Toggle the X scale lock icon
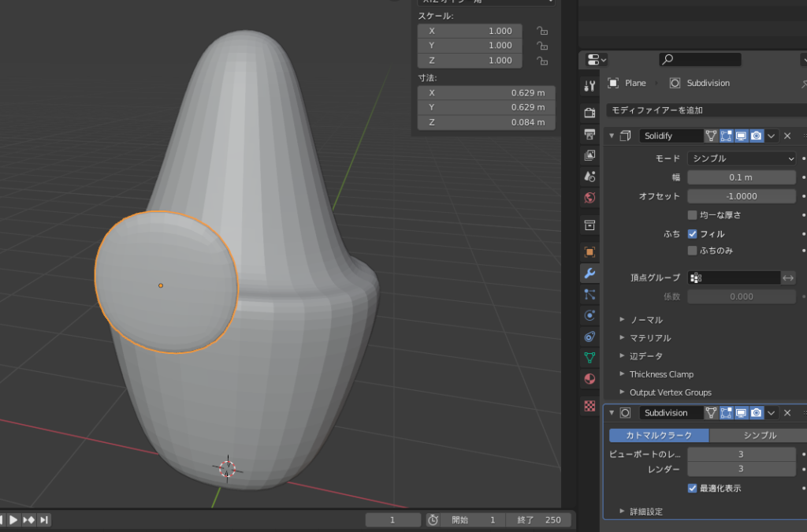The image size is (807, 532). (542, 31)
